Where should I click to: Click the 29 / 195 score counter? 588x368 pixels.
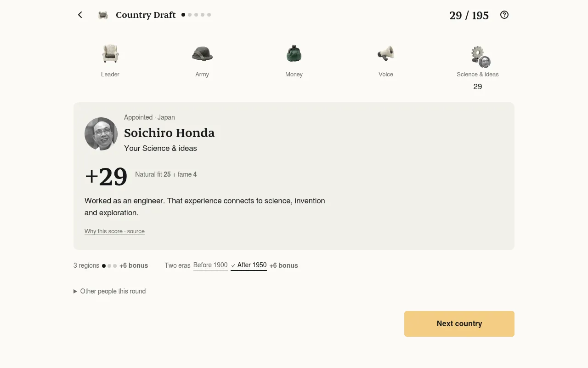pyautogui.click(x=469, y=16)
